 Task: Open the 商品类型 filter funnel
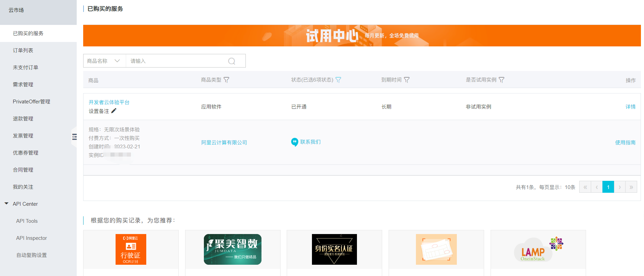point(226,80)
